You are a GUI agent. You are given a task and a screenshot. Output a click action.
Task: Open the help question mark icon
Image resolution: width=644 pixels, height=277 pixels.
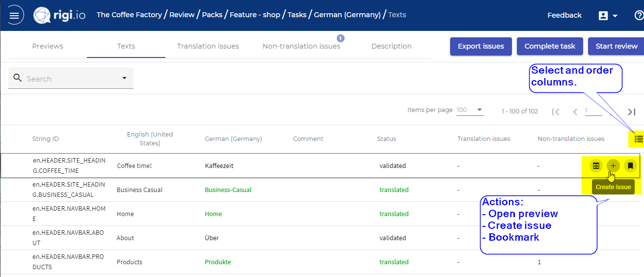(639, 15)
